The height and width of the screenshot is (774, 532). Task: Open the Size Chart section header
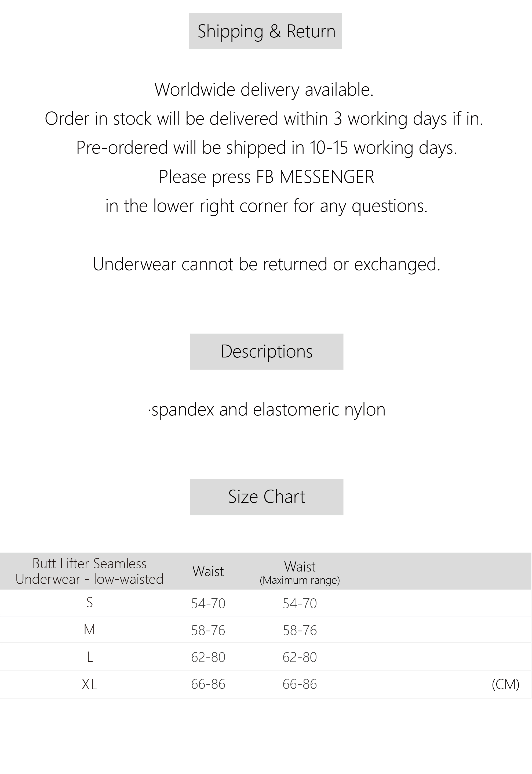(267, 497)
